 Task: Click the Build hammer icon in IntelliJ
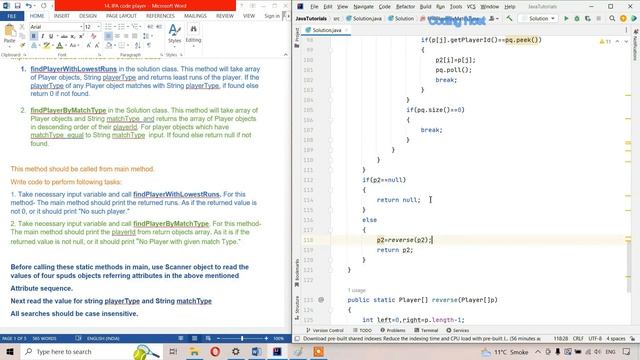(509, 18)
